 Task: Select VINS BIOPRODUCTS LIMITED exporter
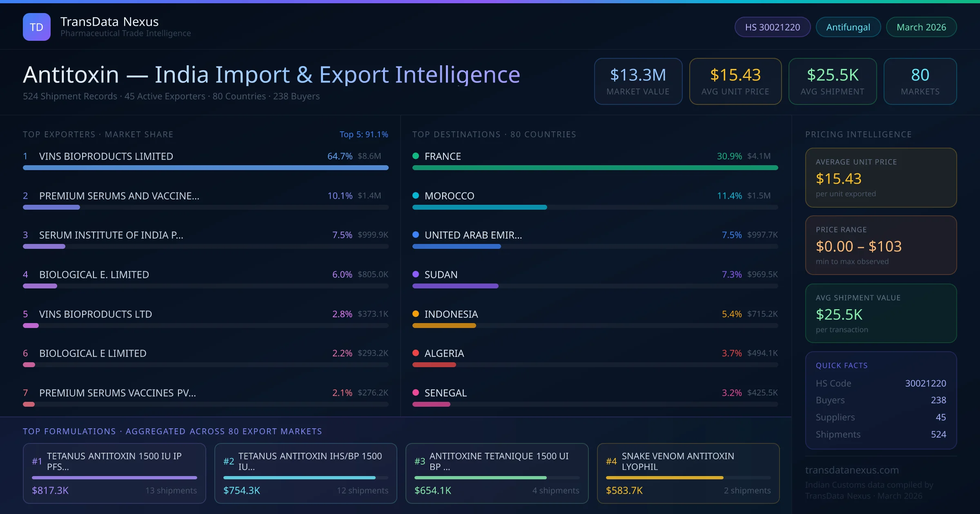tap(106, 156)
